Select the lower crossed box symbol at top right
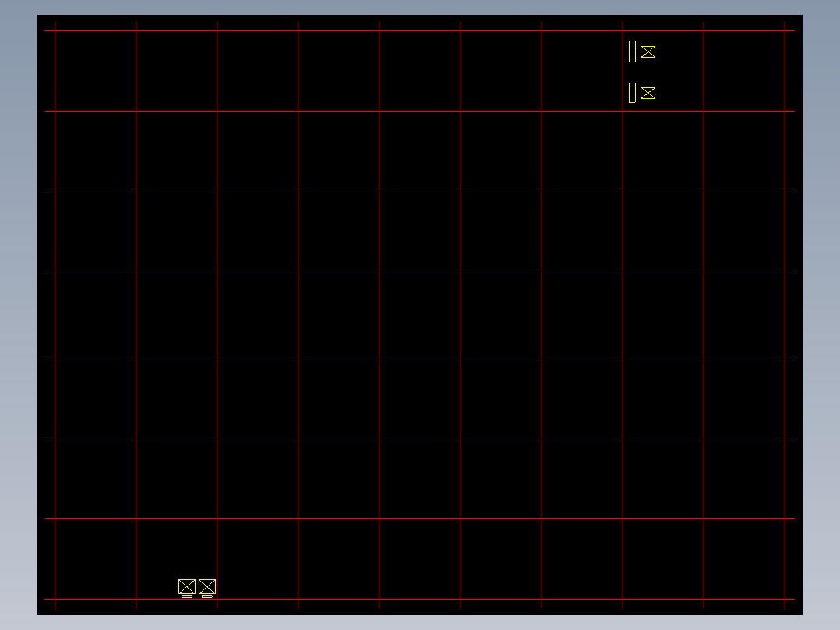840x630 pixels. (648, 94)
